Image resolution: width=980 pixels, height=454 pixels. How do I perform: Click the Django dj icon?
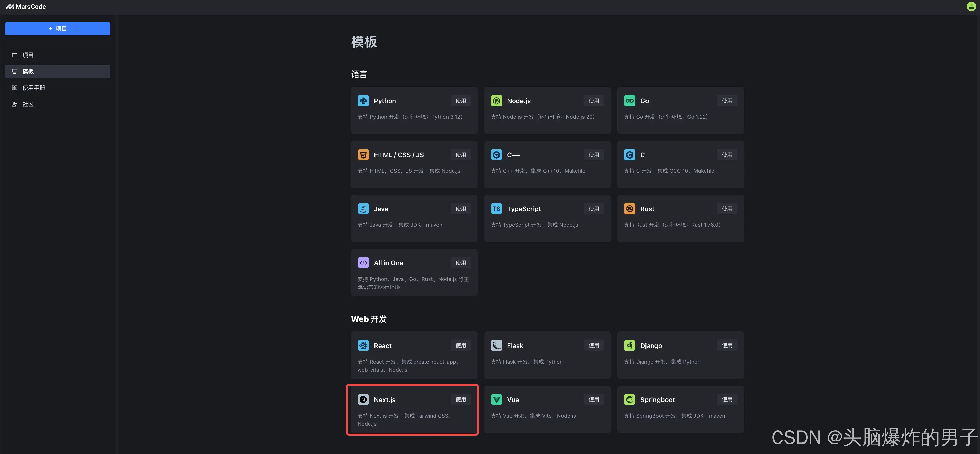(x=629, y=345)
